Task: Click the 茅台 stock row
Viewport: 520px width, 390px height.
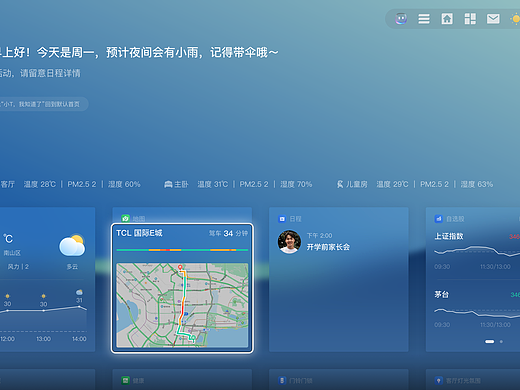Action: click(477, 309)
